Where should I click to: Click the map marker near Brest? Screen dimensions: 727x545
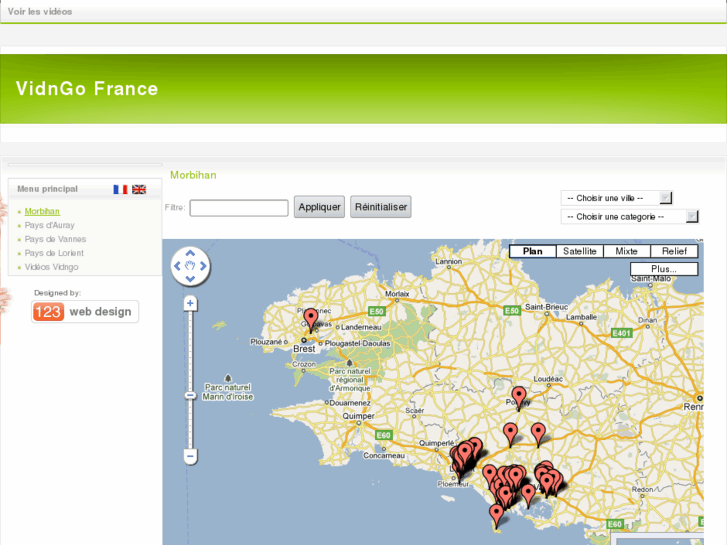click(x=311, y=320)
